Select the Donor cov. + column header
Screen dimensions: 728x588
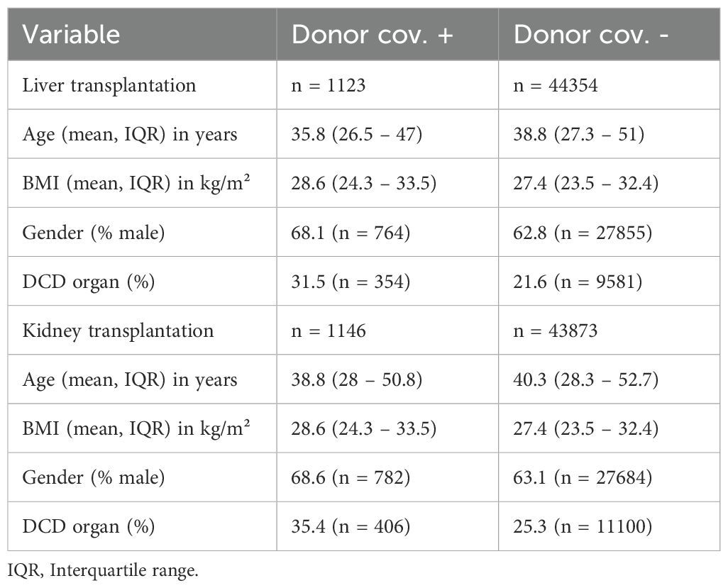pyautogui.click(x=372, y=35)
